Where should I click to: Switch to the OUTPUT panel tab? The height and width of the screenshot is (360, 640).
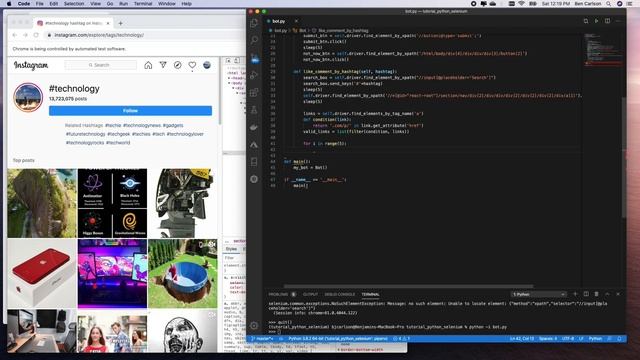point(310,294)
